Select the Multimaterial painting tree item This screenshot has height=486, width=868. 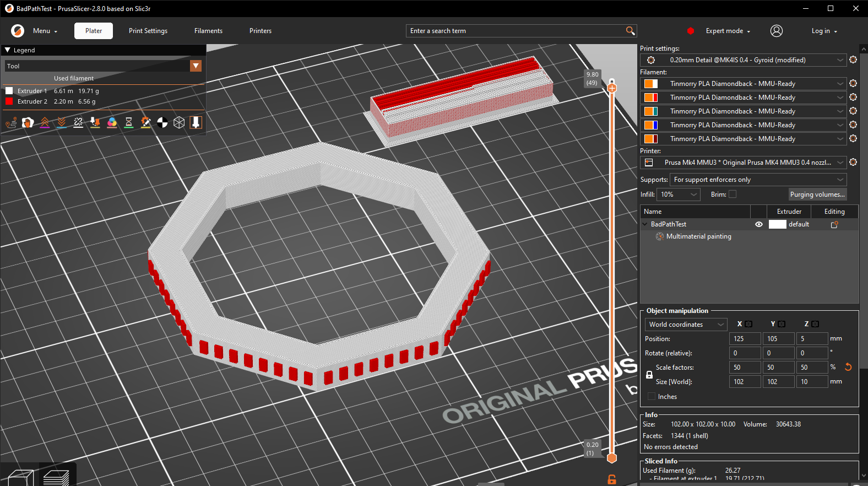tap(698, 236)
